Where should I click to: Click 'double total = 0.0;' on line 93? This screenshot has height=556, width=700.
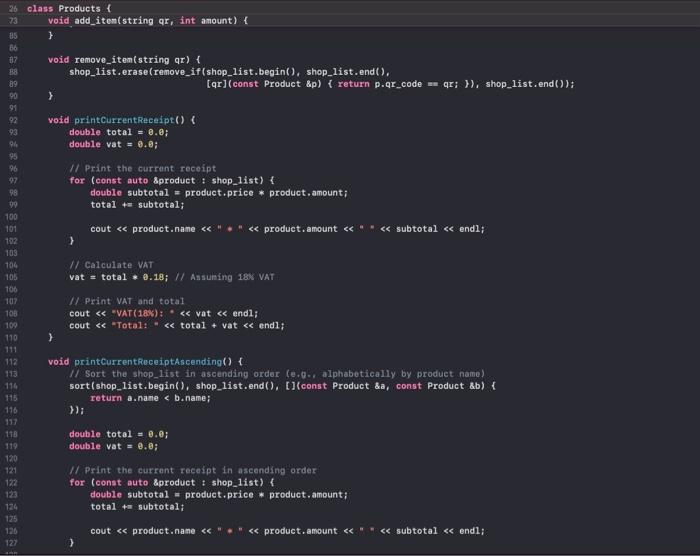click(119, 132)
